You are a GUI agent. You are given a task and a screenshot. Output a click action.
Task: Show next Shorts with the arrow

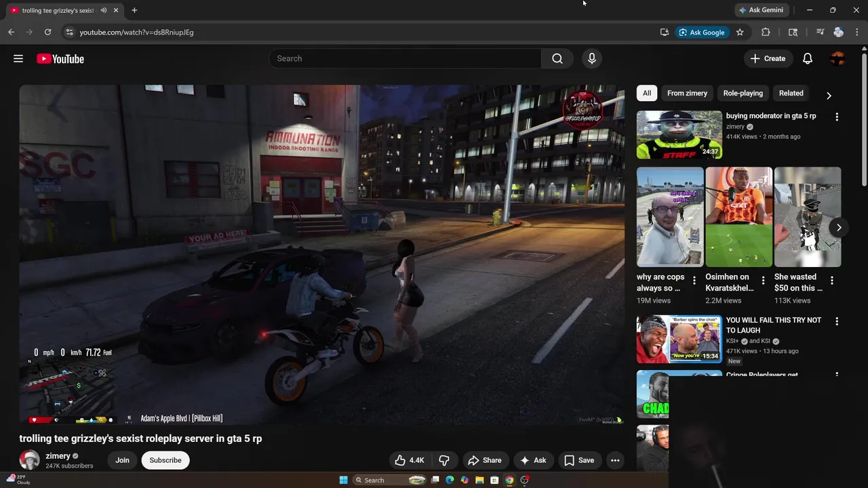tap(839, 227)
